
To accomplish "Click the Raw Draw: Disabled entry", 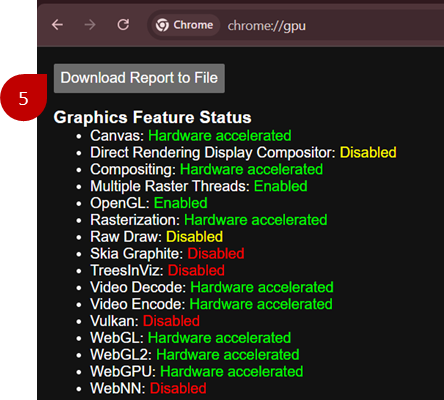I will [x=156, y=237].
